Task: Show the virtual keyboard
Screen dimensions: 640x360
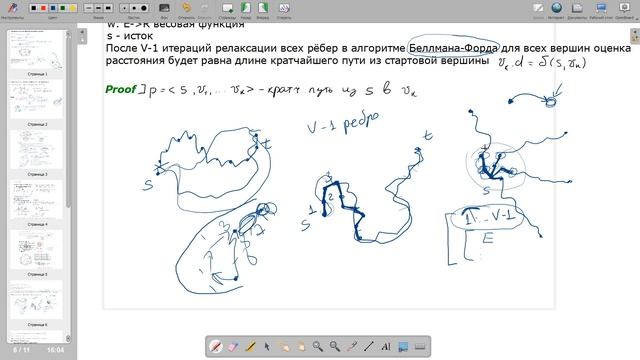Action: pyautogui.click(x=420, y=347)
